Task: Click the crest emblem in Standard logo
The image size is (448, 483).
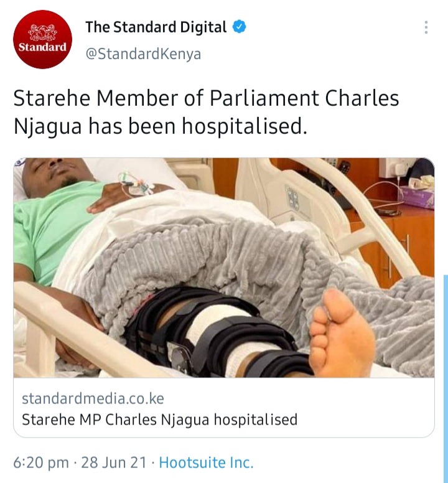Action: (43, 32)
